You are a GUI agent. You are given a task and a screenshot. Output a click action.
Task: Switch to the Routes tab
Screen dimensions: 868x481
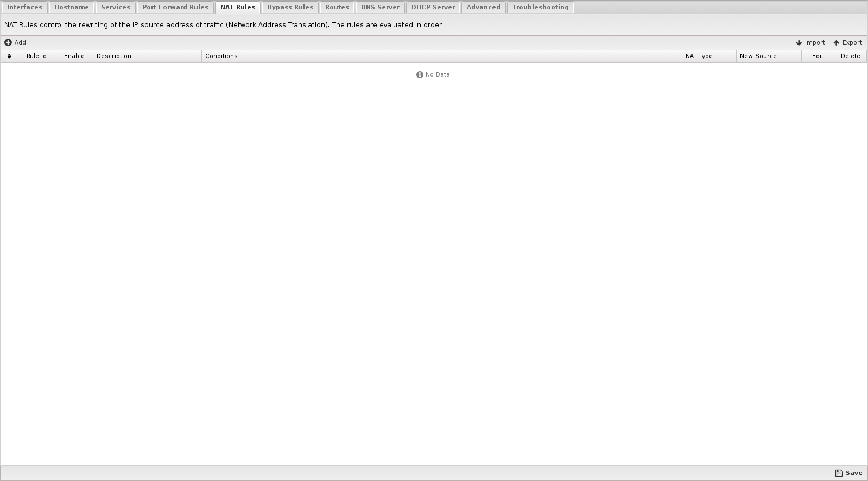[x=337, y=7]
